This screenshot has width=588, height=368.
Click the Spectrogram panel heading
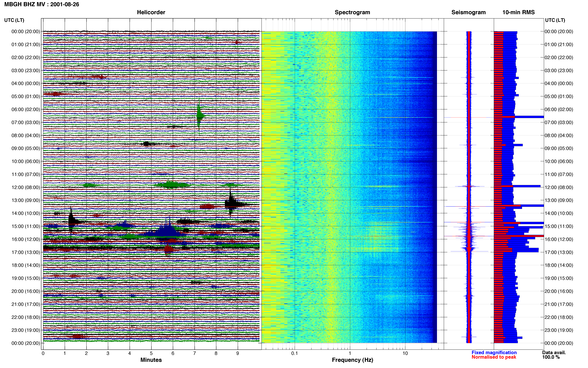352,12
